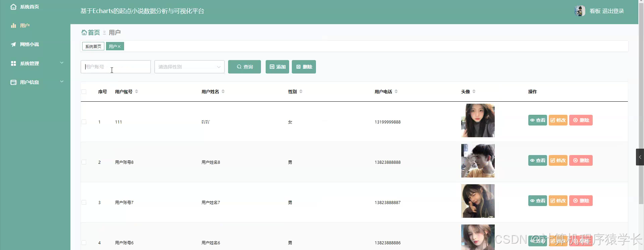Sort the table by 用户电话 column
The image size is (644, 250).
tap(396, 92)
